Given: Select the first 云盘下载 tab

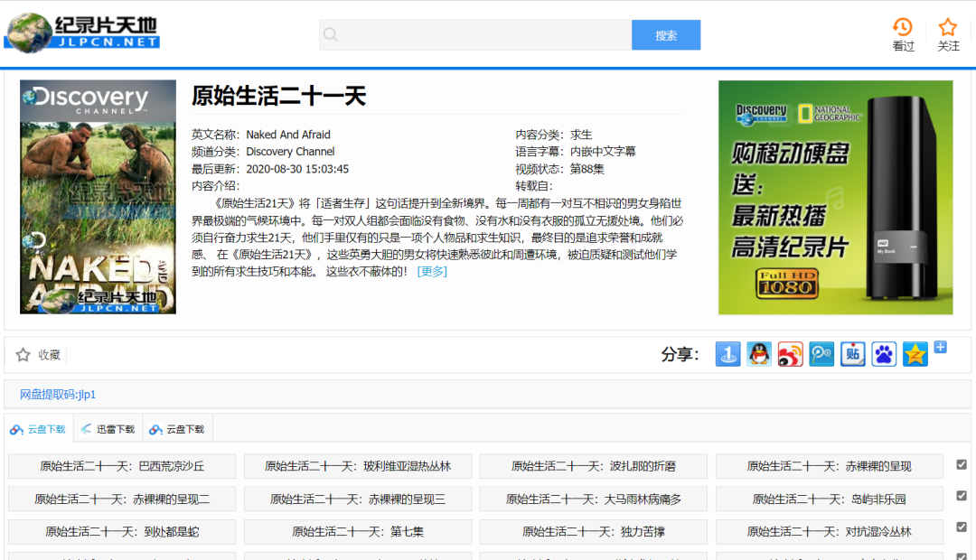Looking at the screenshot, I should point(38,429).
